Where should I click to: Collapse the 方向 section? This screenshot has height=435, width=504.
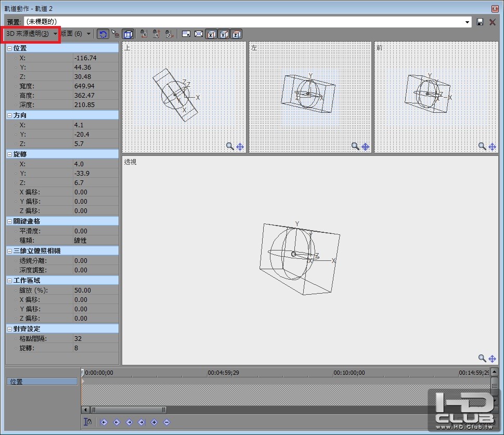(10, 116)
